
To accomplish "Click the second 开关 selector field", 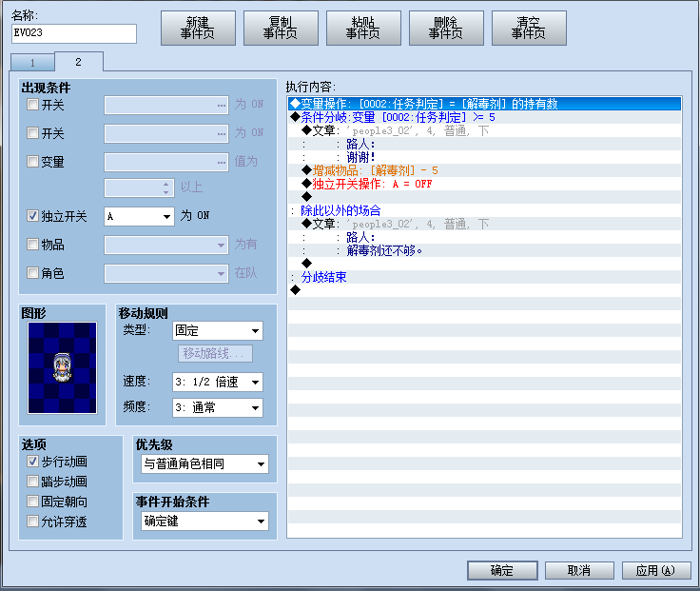I will tap(166, 133).
